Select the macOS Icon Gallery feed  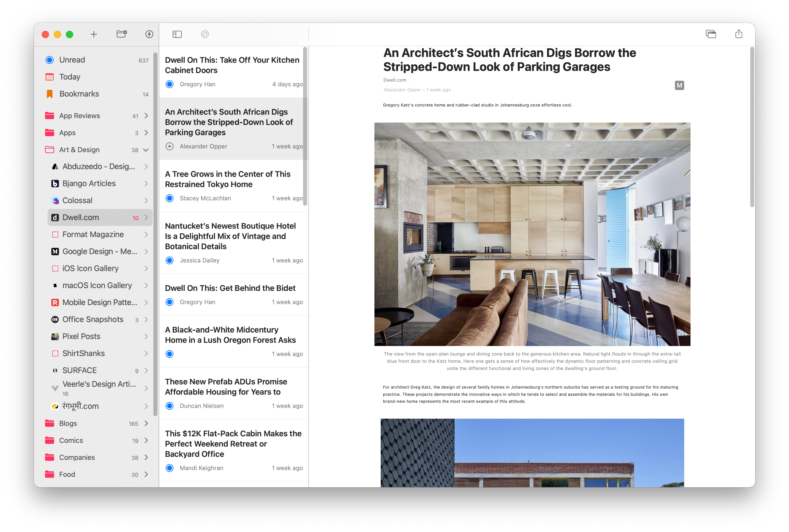point(100,285)
